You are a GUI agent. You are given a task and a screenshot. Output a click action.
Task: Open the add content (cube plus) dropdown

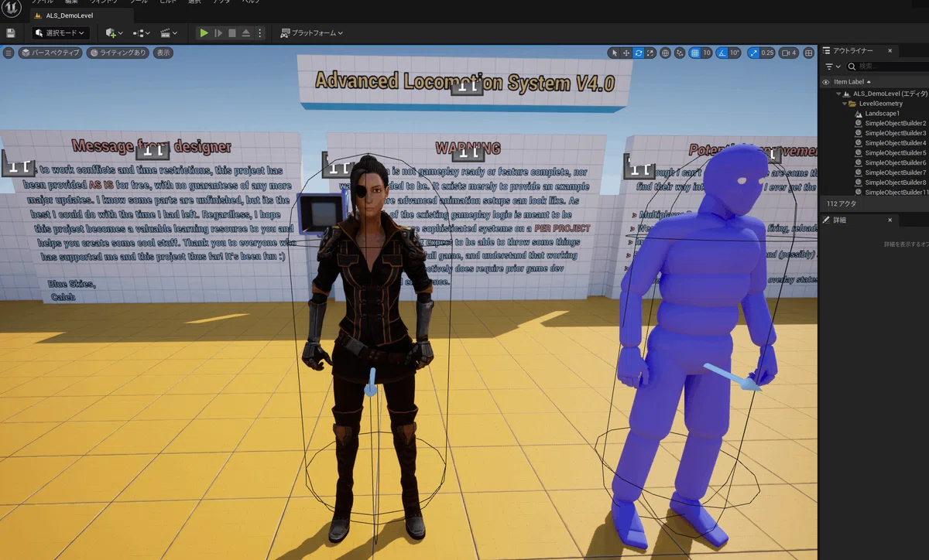114,33
